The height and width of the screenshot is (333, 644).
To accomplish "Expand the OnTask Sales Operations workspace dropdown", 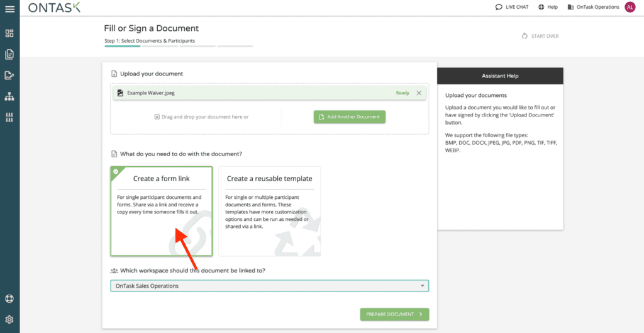I will click(269, 286).
